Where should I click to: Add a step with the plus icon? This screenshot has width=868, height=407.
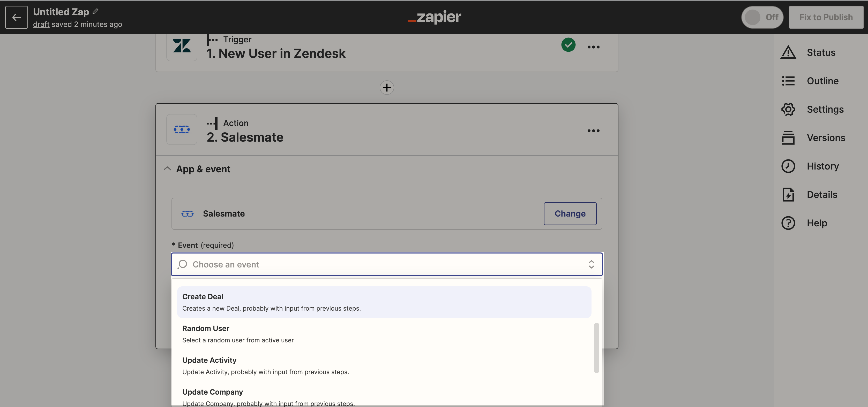click(387, 88)
